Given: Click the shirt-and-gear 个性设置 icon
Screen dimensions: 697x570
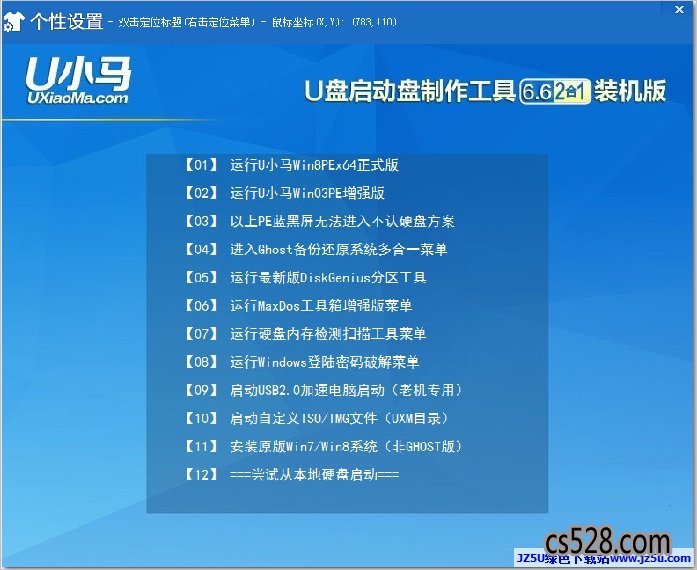Looking at the screenshot, I should click(13, 22).
